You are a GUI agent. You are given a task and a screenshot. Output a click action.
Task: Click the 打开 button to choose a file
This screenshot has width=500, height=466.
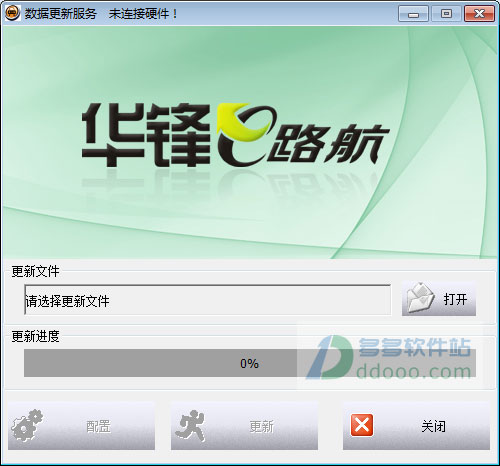[439, 298]
